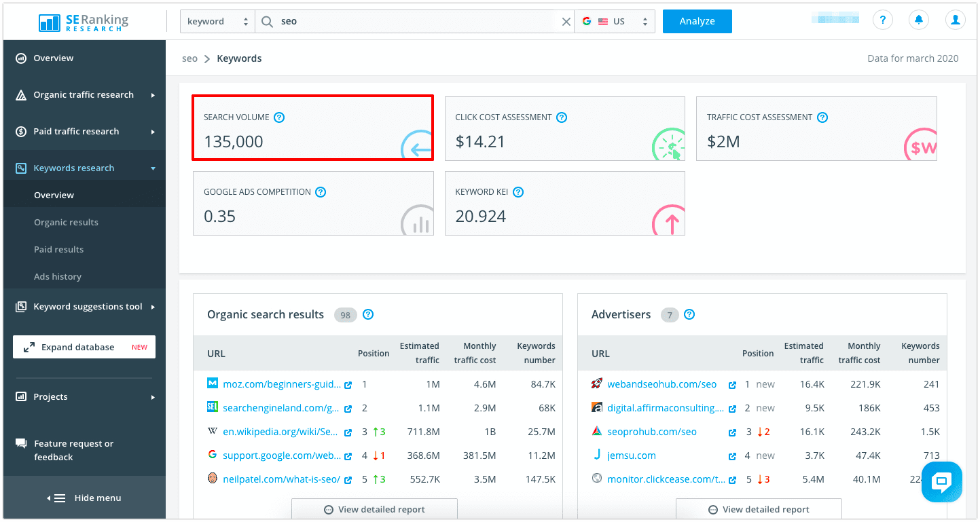The height and width of the screenshot is (522, 980).
Task: Open support.google.com external link icon
Action: click(x=348, y=456)
